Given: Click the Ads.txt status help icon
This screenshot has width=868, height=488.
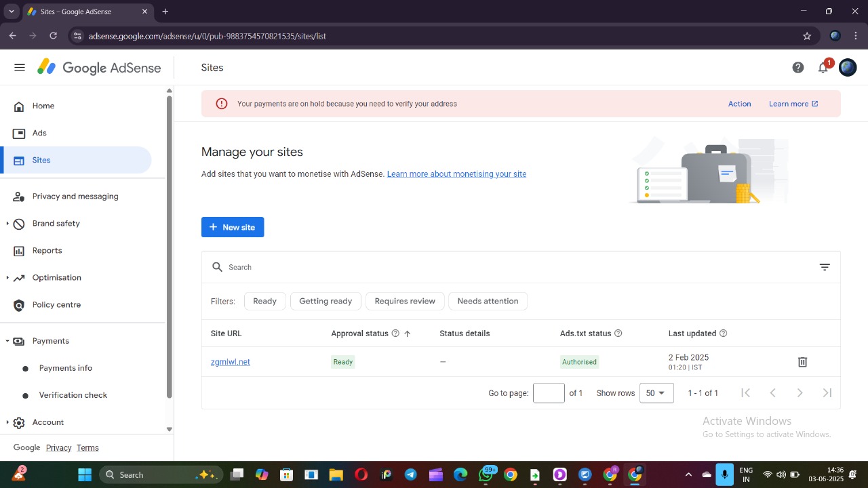Looking at the screenshot, I should [x=618, y=333].
